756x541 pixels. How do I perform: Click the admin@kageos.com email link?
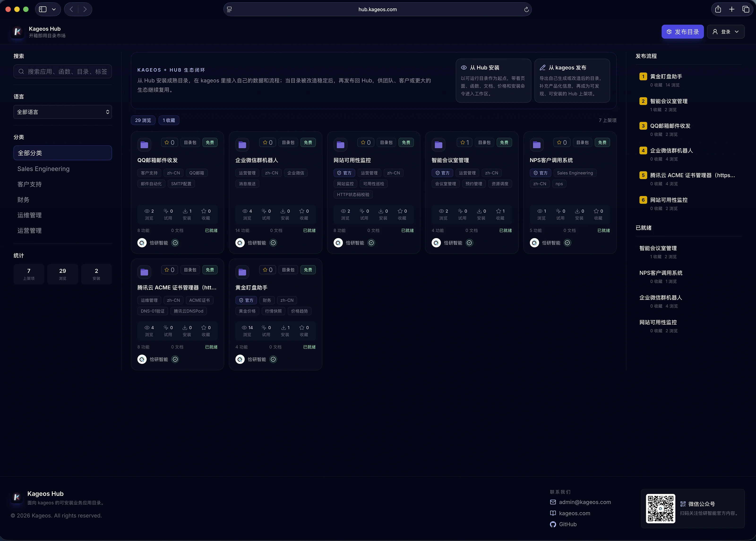point(585,502)
